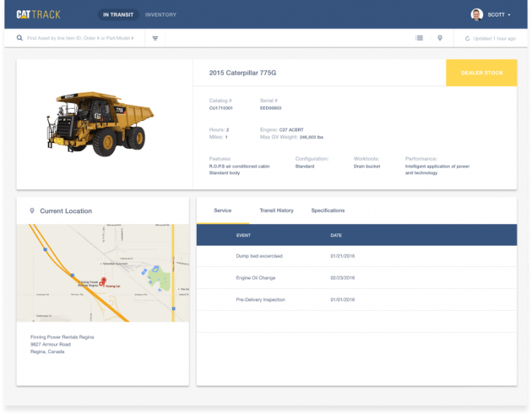The width and height of the screenshot is (532, 415).
Task: Click the Current Location heading
Action: (66, 211)
